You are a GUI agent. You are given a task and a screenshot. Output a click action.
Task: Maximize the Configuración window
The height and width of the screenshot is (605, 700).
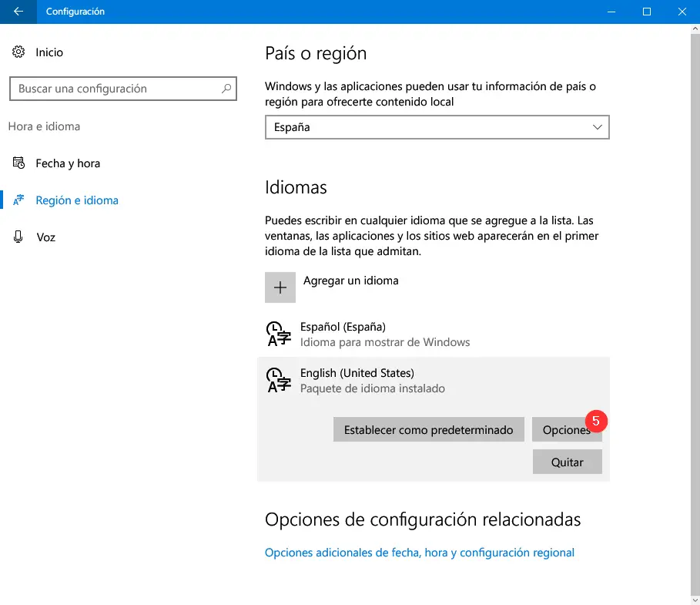(646, 12)
